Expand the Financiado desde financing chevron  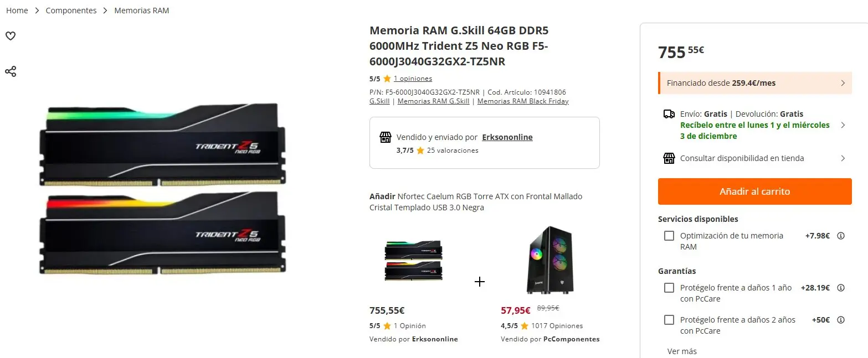click(843, 83)
